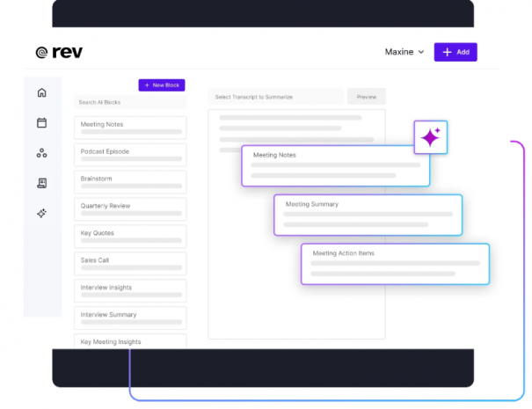
Task: Open the Home icon in the sidebar
Action: [41, 92]
